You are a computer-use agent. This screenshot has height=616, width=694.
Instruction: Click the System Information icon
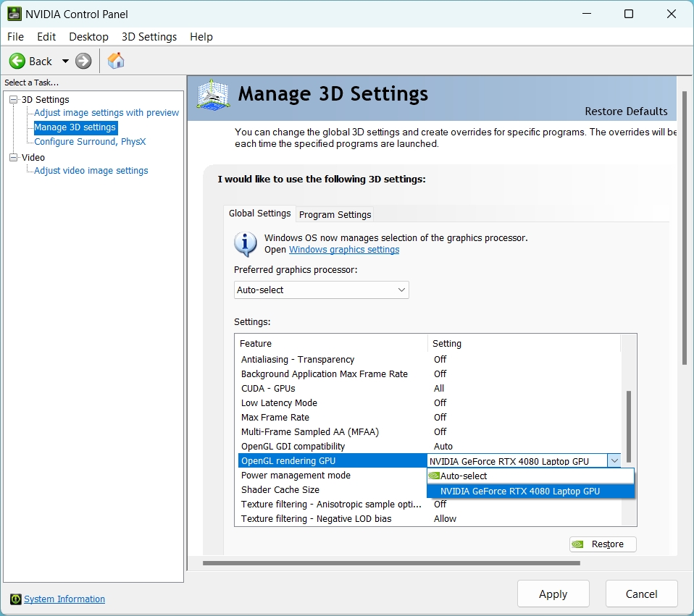pos(15,599)
